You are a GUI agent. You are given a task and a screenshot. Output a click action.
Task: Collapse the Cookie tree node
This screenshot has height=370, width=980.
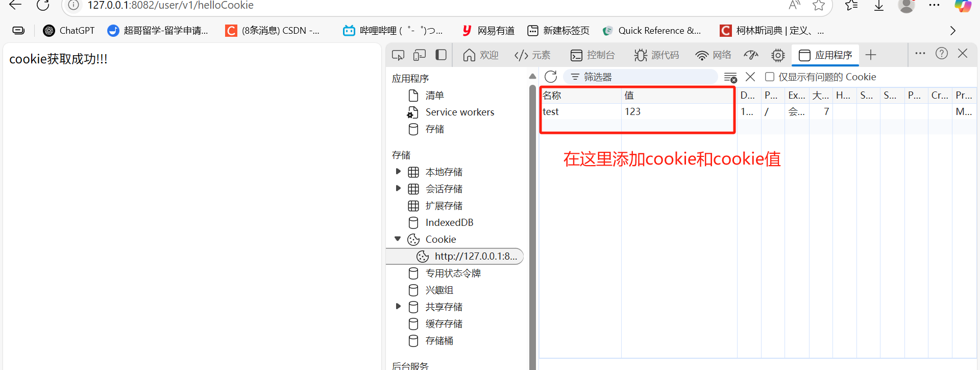[398, 239]
